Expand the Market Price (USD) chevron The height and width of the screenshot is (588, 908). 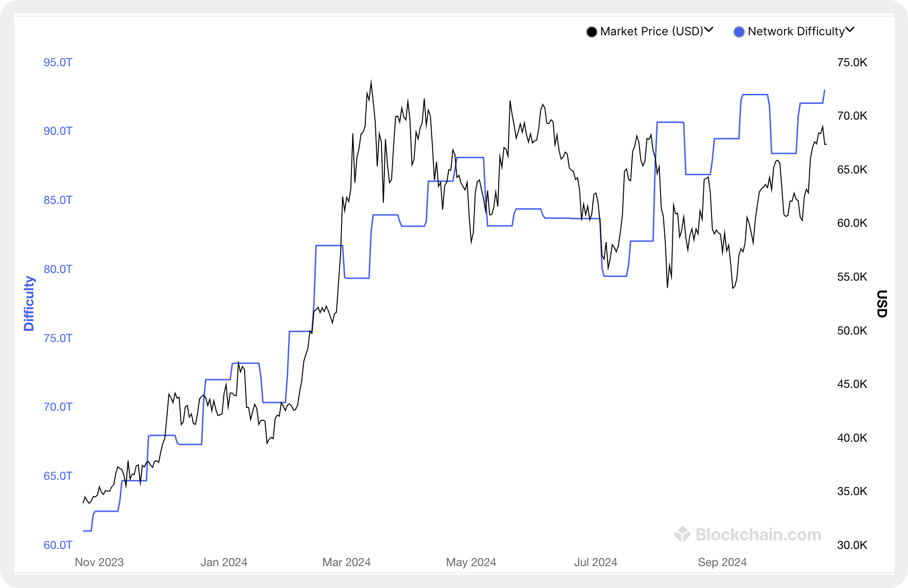point(709,30)
